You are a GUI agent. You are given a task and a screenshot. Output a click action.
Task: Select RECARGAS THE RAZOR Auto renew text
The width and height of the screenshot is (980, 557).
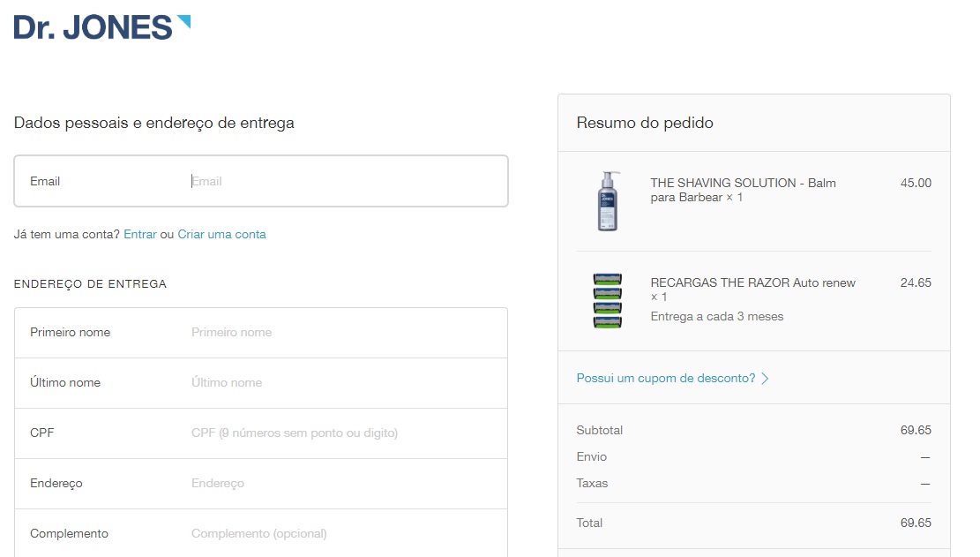click(x=752, y=290)
